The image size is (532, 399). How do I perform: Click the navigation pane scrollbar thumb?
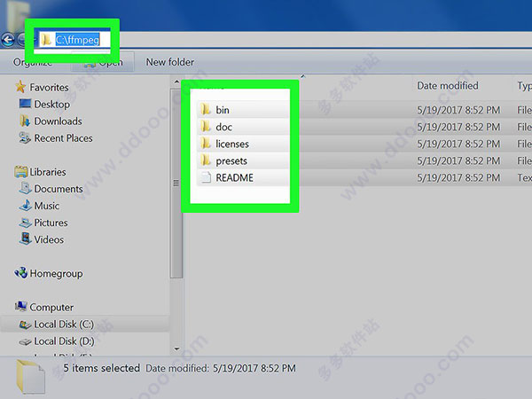(176, 184)
